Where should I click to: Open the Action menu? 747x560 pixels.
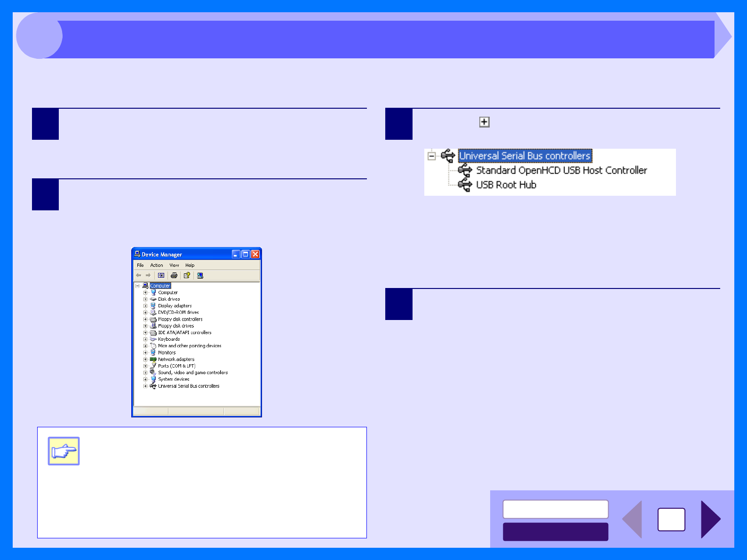pyautogui.click(x=157, y=265)
